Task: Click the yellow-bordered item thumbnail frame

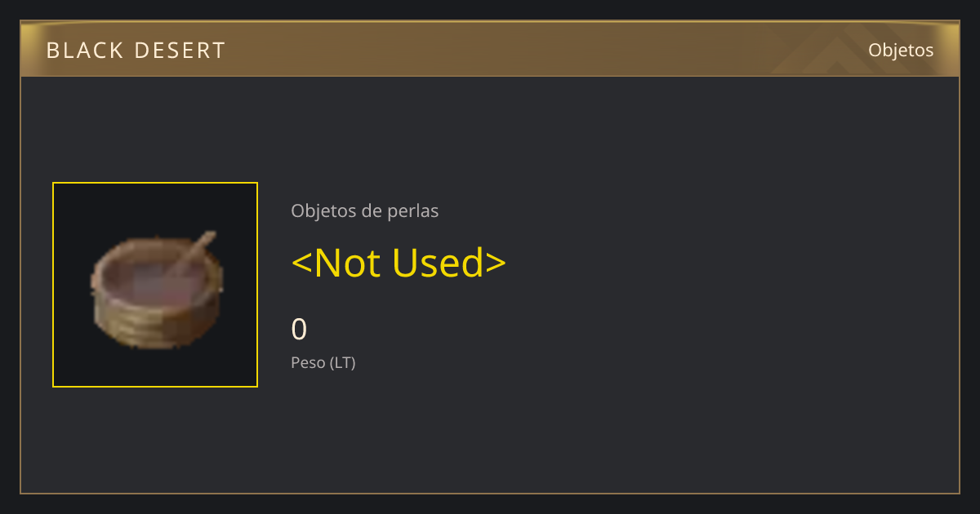Action: (x=155, y=285)
